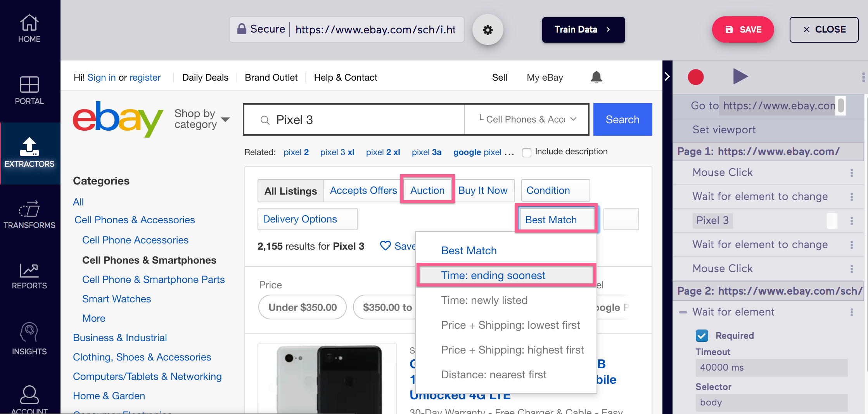Open the kebab menu on the Mouse Click step
This screenshot has width=868, height=414.
(852, 172)
